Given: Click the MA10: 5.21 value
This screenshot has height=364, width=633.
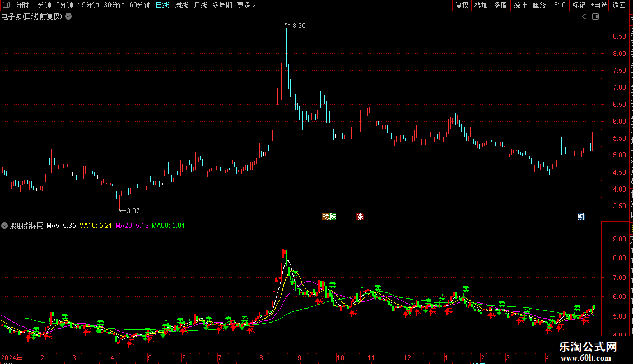Looking at the screenshot, I should (x=95, y=226).
